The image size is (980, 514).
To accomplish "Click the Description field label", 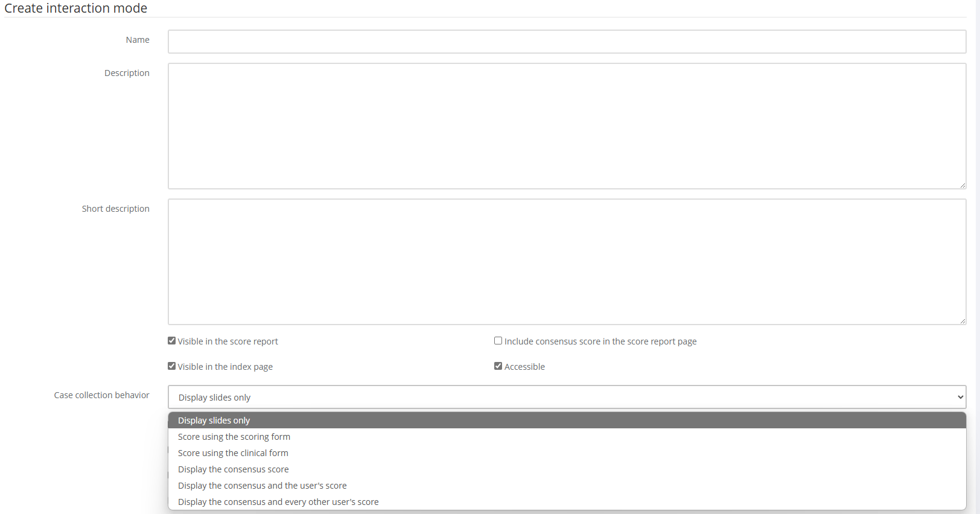I will (x=127, y=73).
